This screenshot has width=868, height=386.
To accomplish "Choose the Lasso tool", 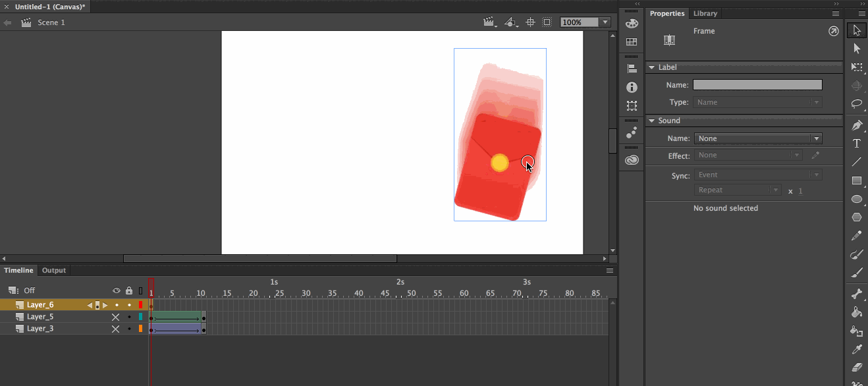I will pos(857,104).
